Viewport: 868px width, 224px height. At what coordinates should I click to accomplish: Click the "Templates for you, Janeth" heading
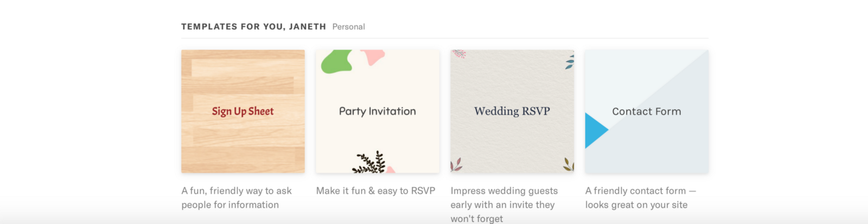click(253, 27)
